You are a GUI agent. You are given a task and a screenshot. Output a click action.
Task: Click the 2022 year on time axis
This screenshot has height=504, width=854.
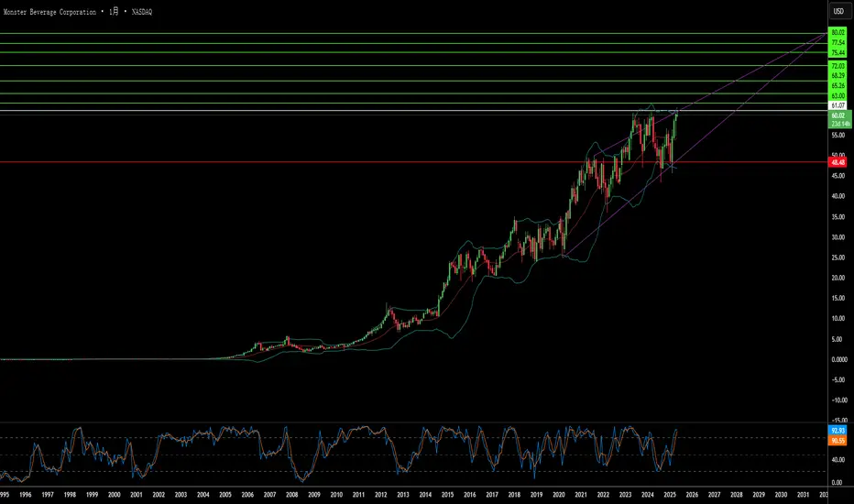[603, 495]
